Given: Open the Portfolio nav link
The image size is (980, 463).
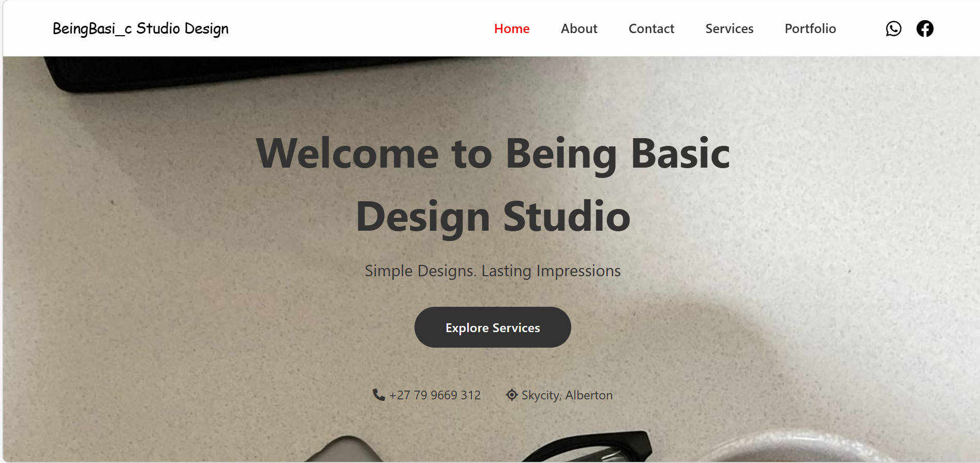Looking at the screenshot, I should [810, 28].
